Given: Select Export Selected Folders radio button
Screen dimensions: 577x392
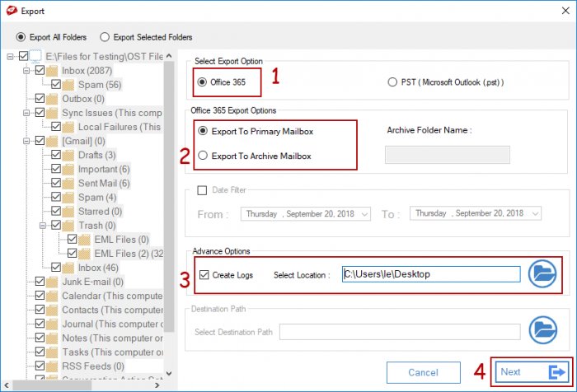Looking at the screenshot, I should tap(105, 37).
